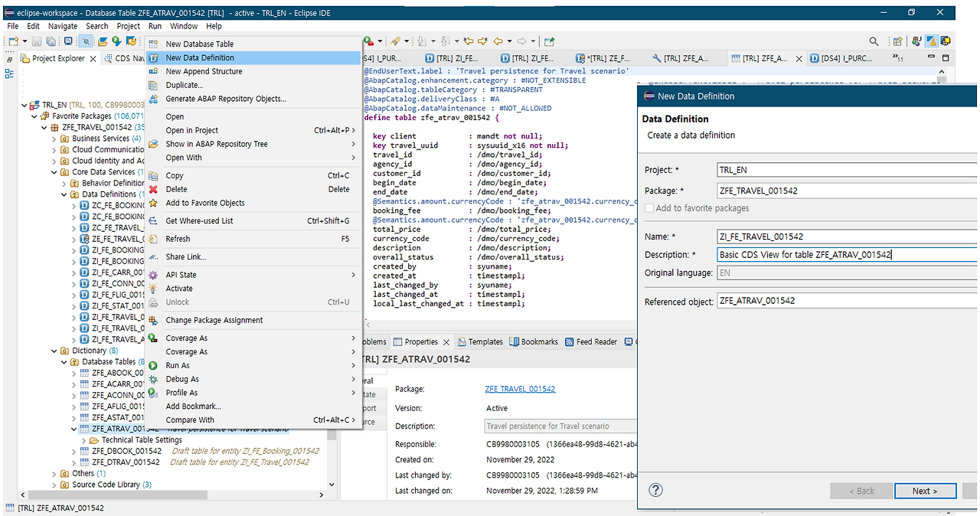Click the Back navigation arrow icon

point(498,41)
